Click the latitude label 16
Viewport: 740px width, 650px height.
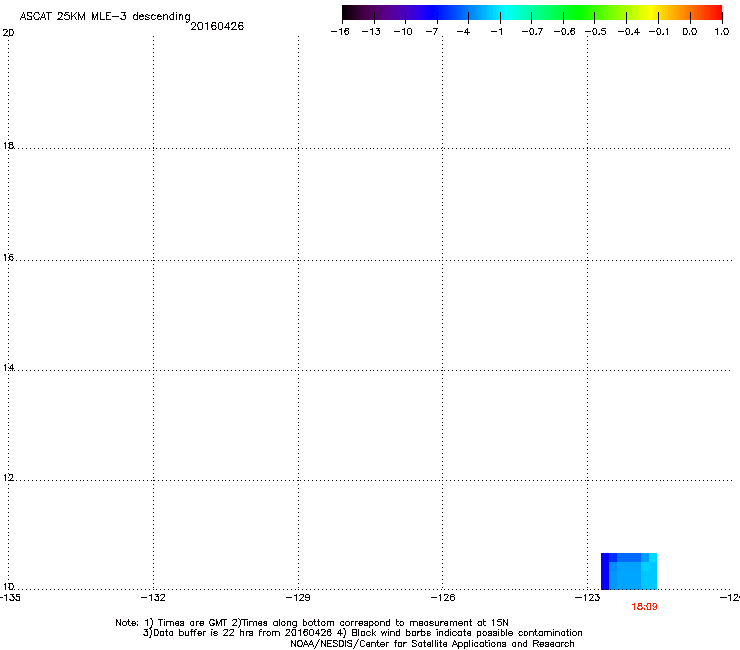[8, 257]
